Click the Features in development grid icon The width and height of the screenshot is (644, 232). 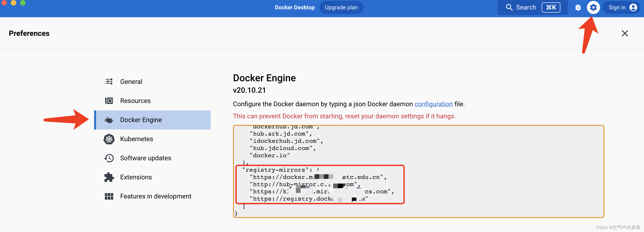109,196
